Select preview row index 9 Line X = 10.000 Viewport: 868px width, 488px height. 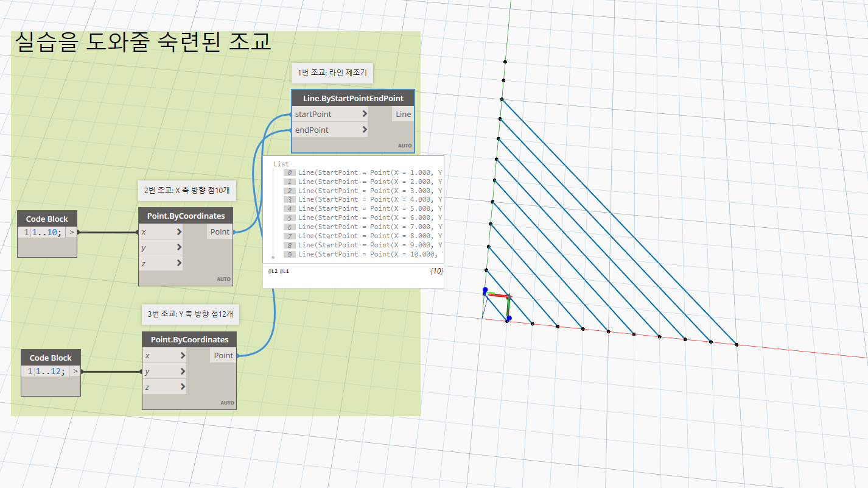tap(363, 254)
